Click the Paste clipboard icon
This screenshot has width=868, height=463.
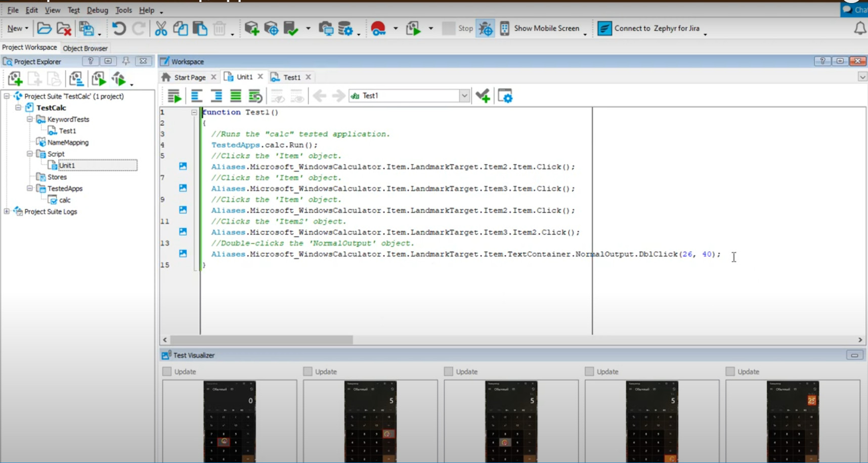pos(200,29)
